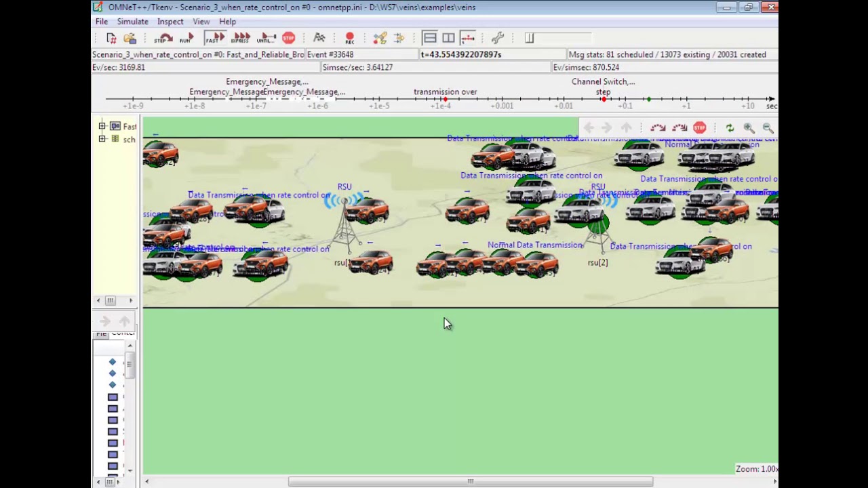This screenshot has height=488, width=868.
Task: Click the first blue diamond list item
Action: [113, 362]
